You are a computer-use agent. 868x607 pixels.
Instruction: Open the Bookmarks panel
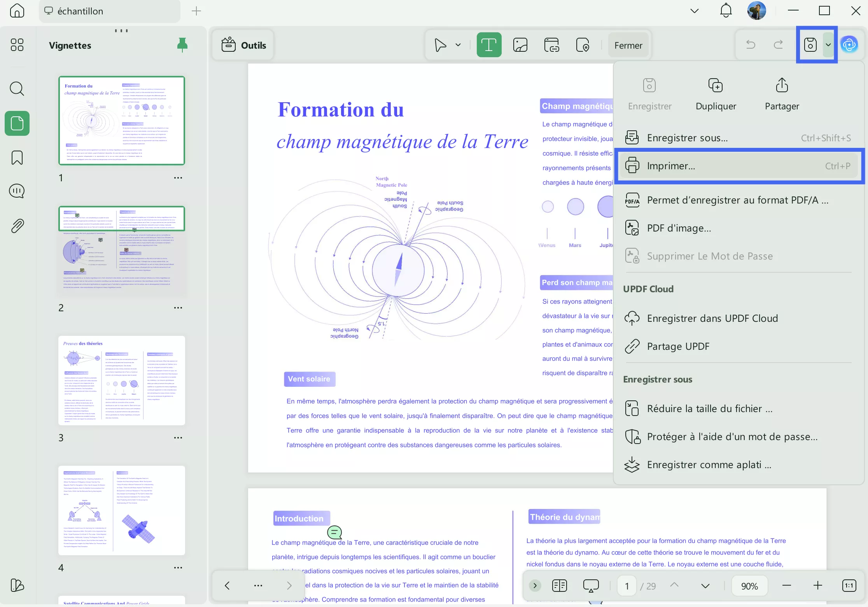pyautogui.click(x=17, y=158)
